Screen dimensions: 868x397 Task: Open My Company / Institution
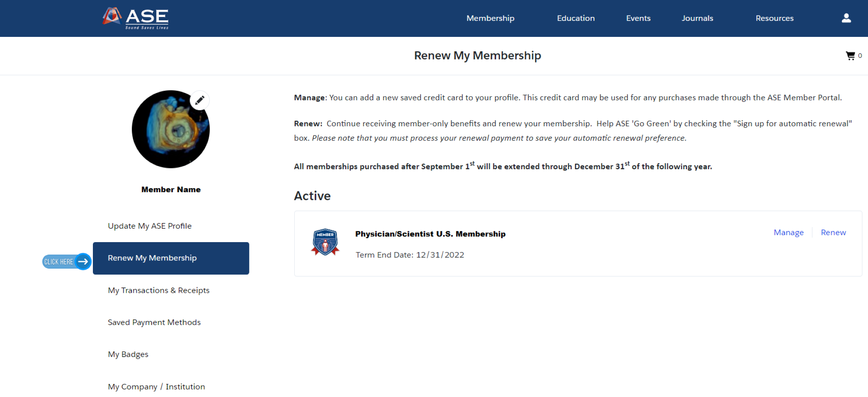coord(156,387)
